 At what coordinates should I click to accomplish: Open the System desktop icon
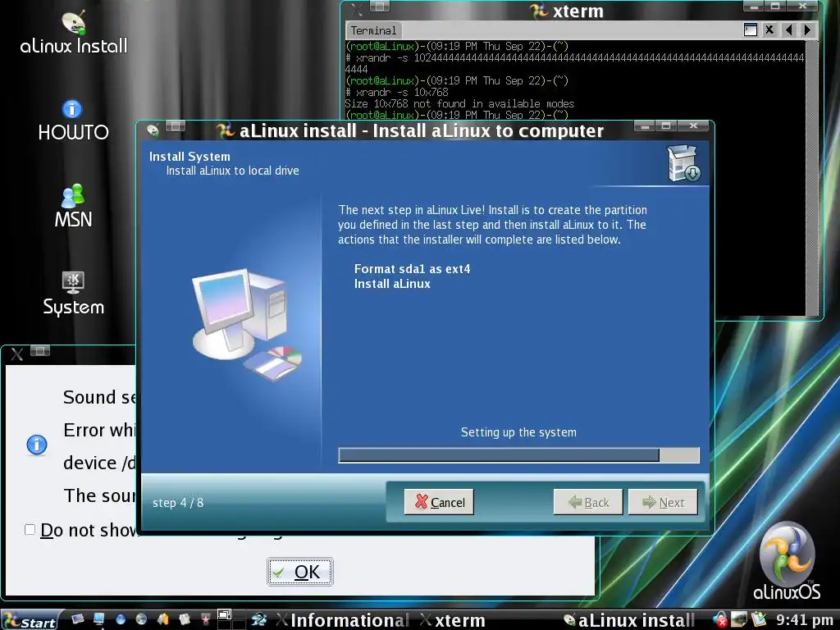click(x=73, y=294)
